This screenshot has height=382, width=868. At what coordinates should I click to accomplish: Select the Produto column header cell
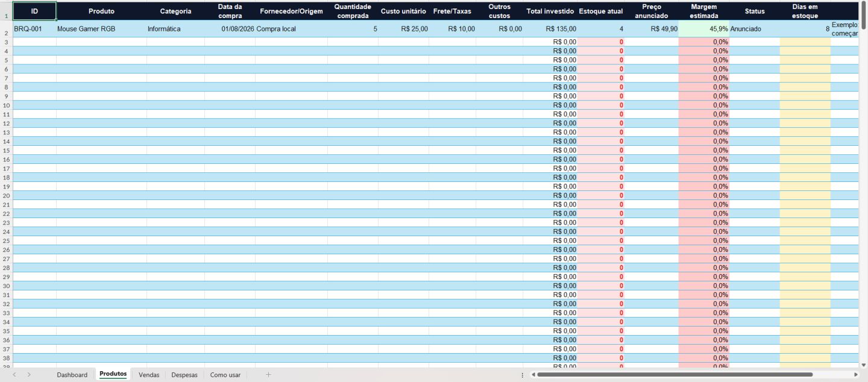pyautogui.click(x=101, y=11)
